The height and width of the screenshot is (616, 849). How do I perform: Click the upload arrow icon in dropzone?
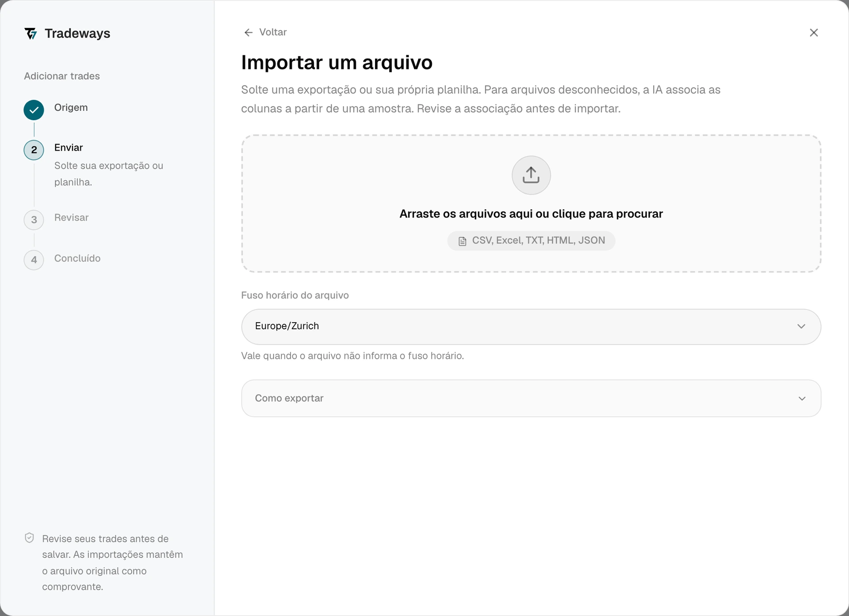531,175
